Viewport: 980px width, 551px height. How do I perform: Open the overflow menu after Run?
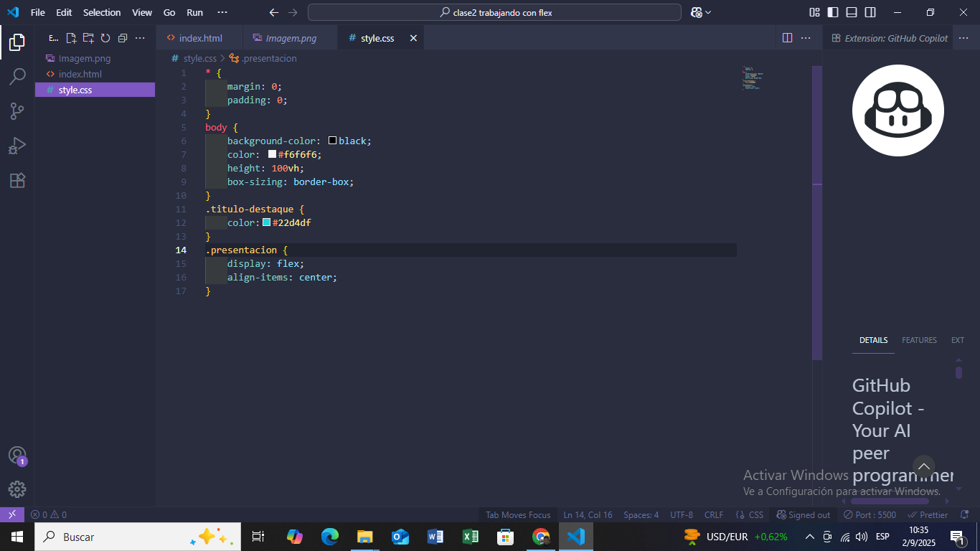coord(222,12)
